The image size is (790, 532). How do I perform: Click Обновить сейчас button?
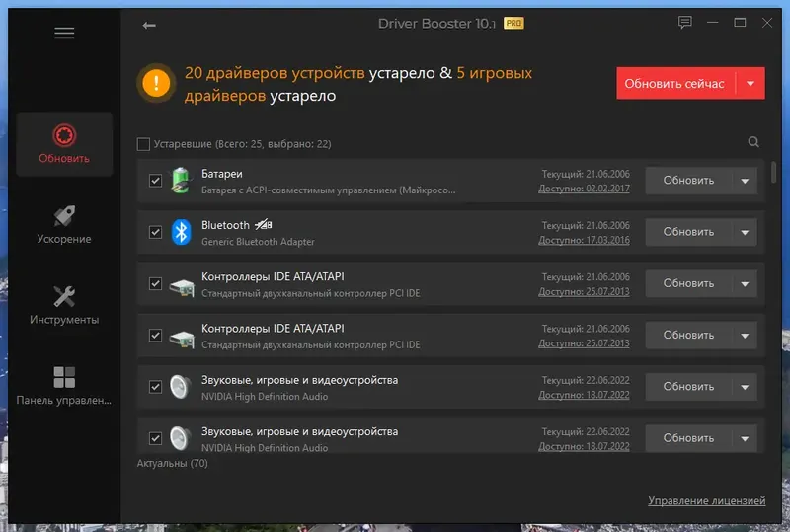click(675, 83)
